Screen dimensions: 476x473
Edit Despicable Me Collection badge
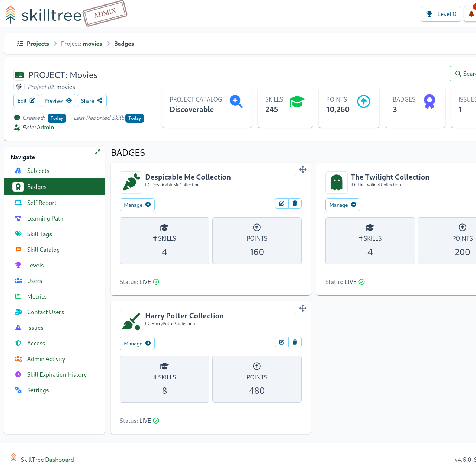(x=282, y=203)
